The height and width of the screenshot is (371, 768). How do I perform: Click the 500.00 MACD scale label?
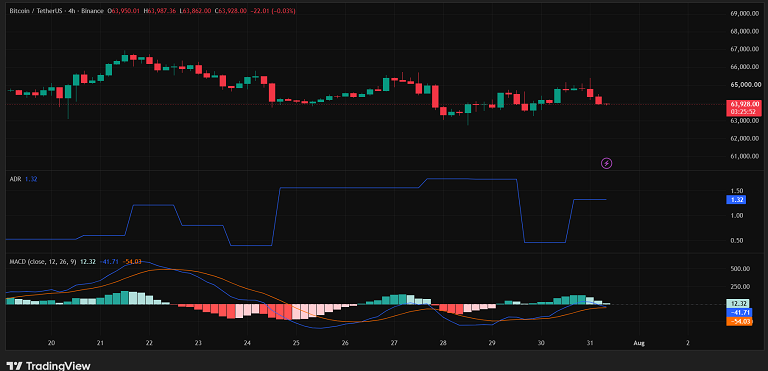coord(740,269)
